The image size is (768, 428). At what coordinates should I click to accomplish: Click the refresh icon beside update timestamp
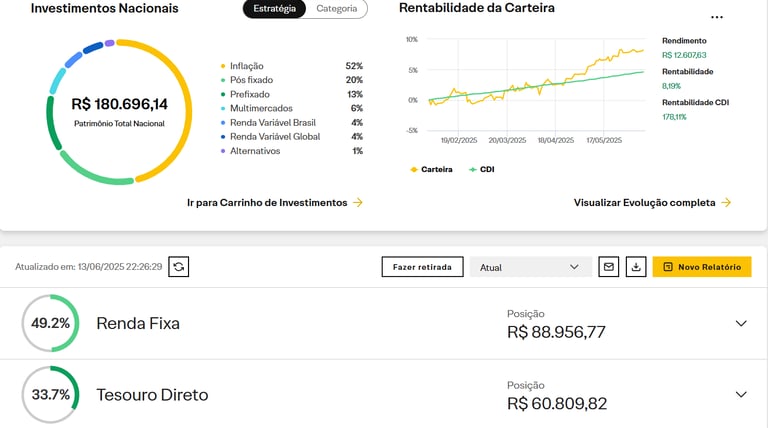tap(179, 267)
